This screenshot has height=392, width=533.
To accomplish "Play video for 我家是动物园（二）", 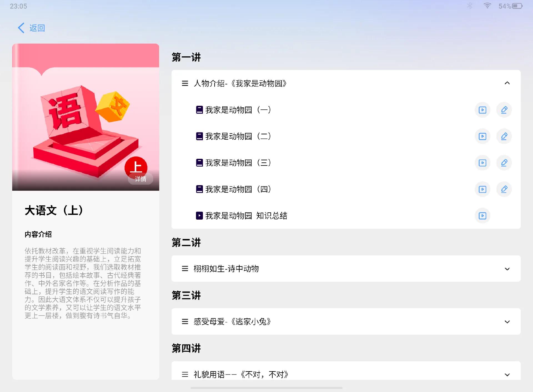I will (x=482, y=136).
